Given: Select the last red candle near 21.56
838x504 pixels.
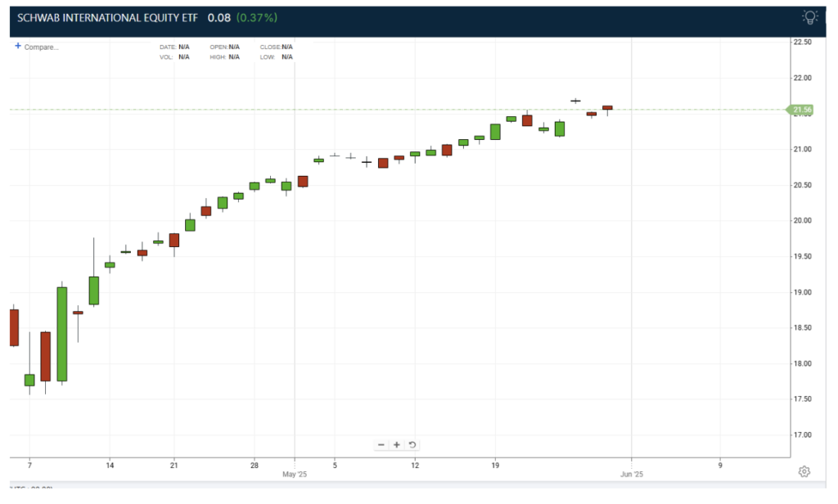Looking at the screenshot, I should point(607,108).
